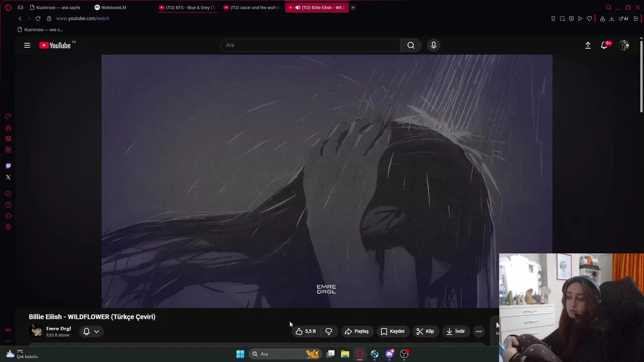Pin the page using toolbar pin icon
This screenshot has width=644, height=362.
[x=553, y=19]
